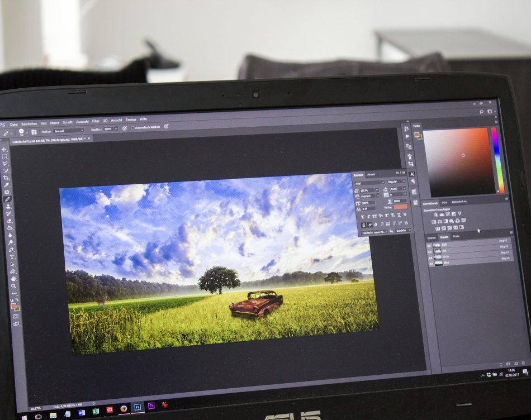531x420 pixels.
Task: Add a Color Lookup adjustment (grid icon)
Action: tap(463, 220)
